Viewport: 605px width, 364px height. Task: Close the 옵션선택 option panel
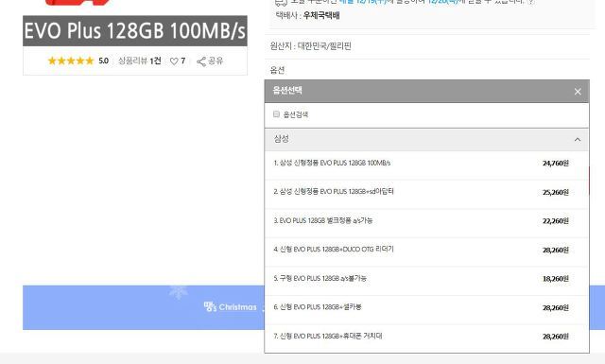[x=578, y=92]
